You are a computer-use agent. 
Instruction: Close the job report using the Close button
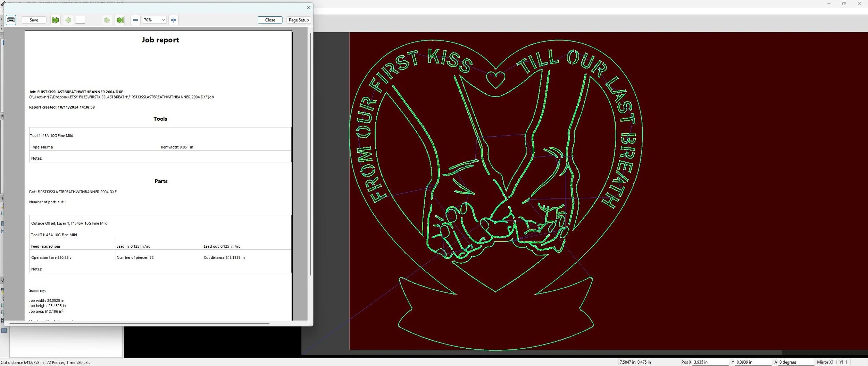click(270, 20)
